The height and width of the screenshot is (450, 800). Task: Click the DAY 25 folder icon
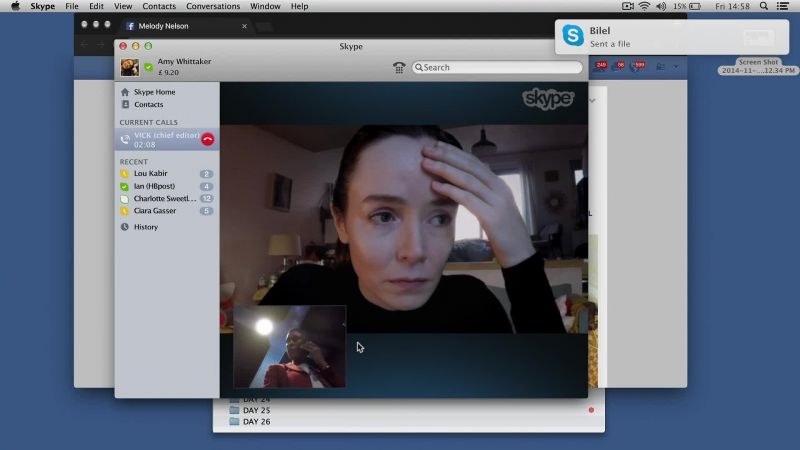(x=234, y=410)
